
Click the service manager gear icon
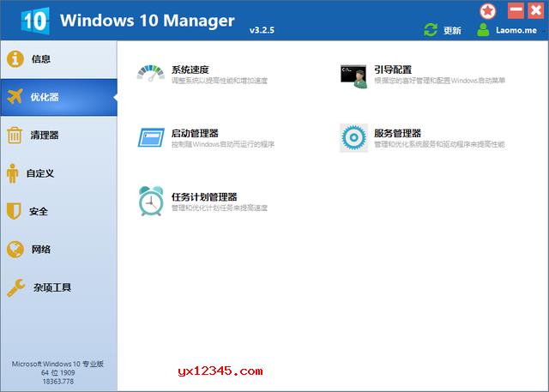(x=353, y=137)
